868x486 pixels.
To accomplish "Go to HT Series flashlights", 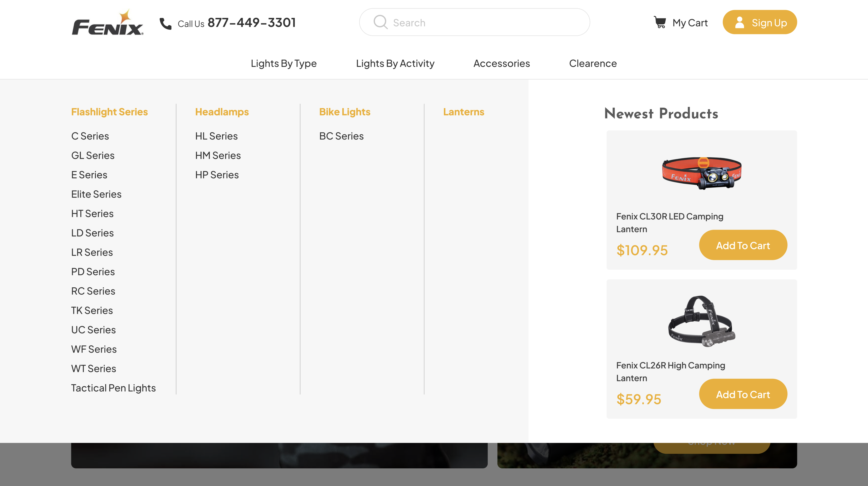I will tap(92, 213).
